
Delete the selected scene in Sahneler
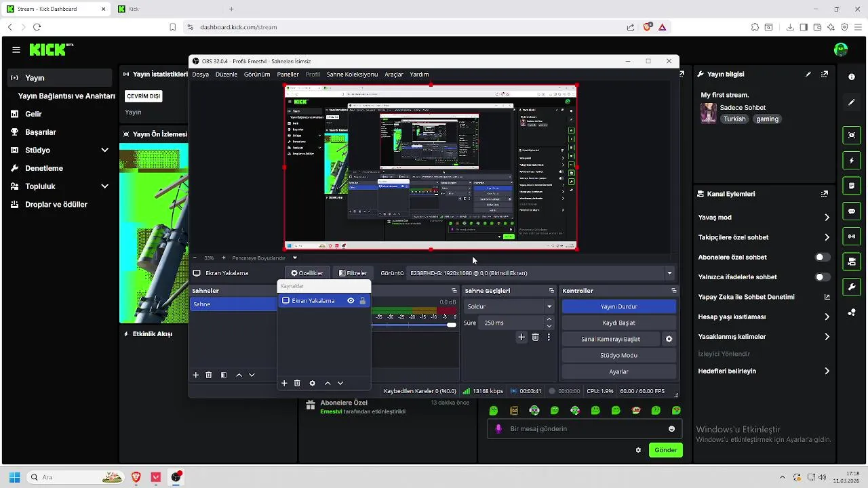coord(209,375)
